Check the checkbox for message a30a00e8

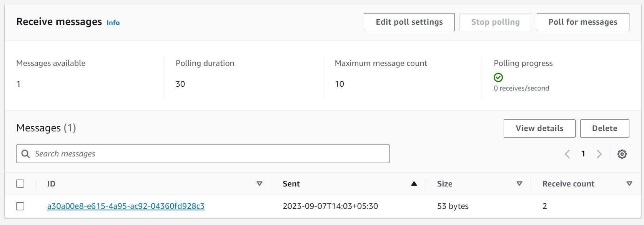pos(20,206)
